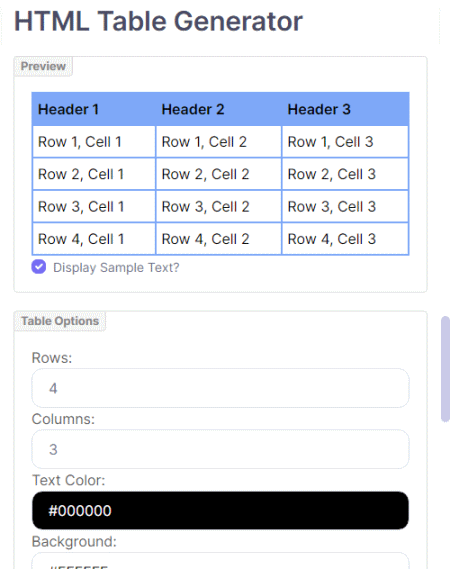Click the Preview section label
This screenshot has width=450, height=569.
click(43, 66)
